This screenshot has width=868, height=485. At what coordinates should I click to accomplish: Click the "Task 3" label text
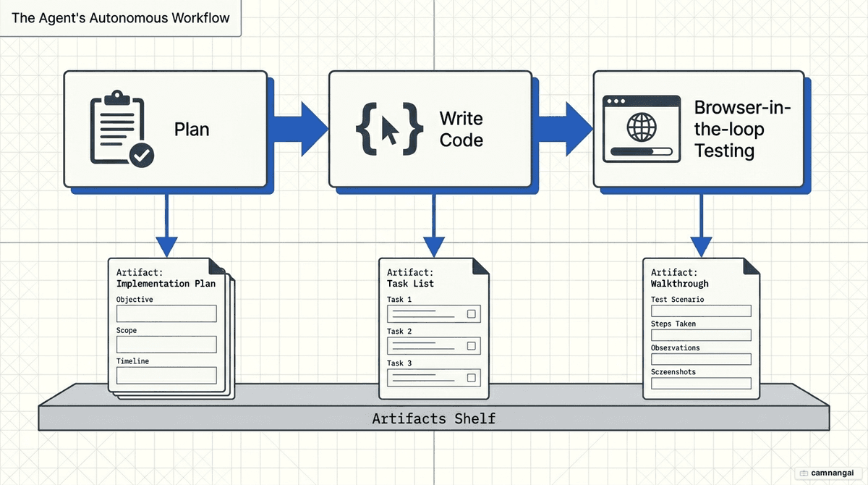click(399, 363)
